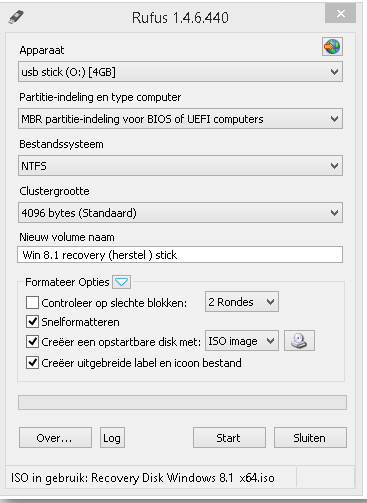Toggle the Formateer Opties advanced arrow

(121, 282)
